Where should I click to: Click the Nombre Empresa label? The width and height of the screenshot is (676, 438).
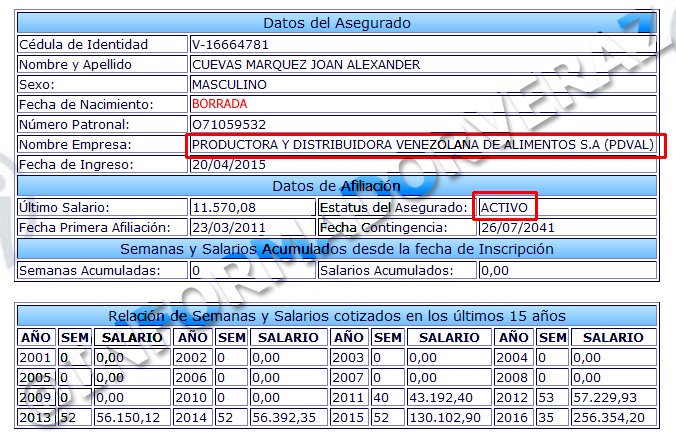pyautogui.click(x=75, y=144)
